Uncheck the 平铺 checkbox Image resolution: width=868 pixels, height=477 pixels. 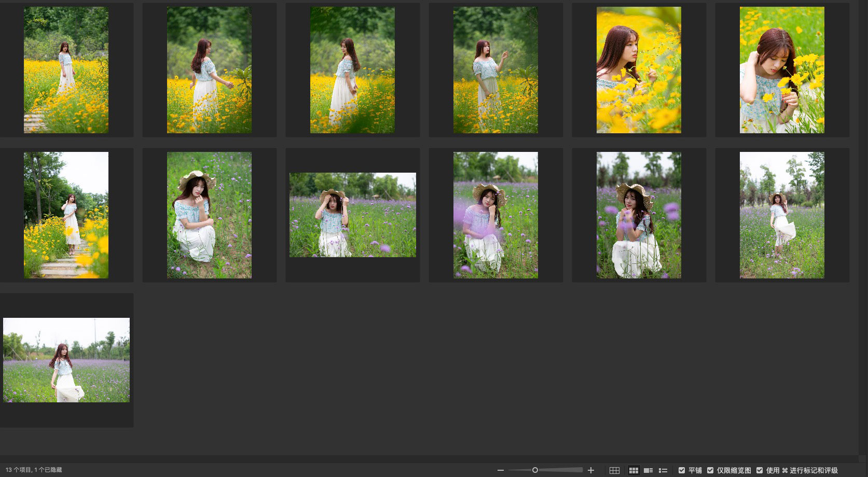point(682,470)
